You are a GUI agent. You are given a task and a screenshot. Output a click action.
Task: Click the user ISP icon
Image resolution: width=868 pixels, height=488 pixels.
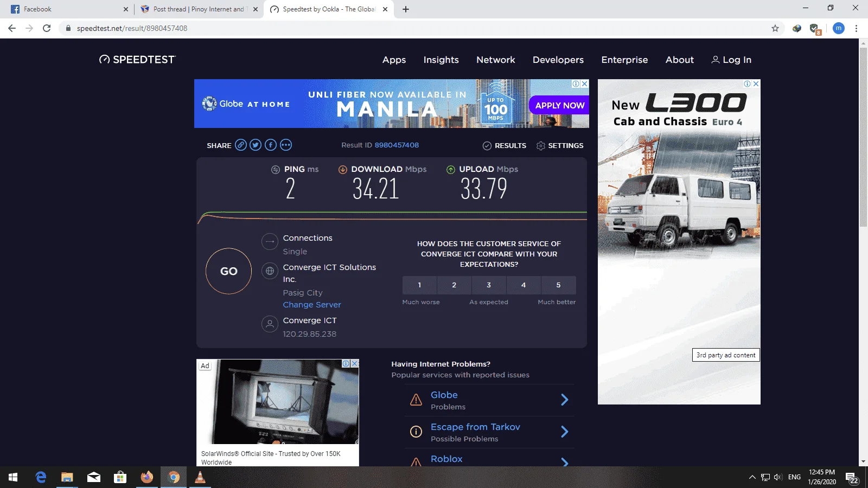270,324
